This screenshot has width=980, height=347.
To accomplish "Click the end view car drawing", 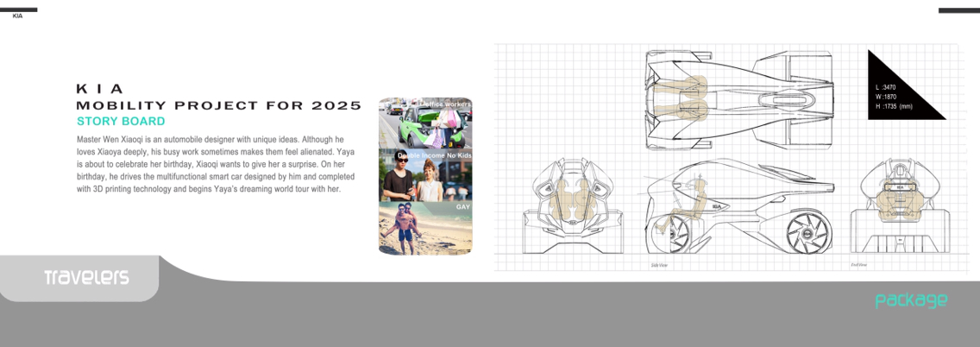I will (x=900, y=205).
